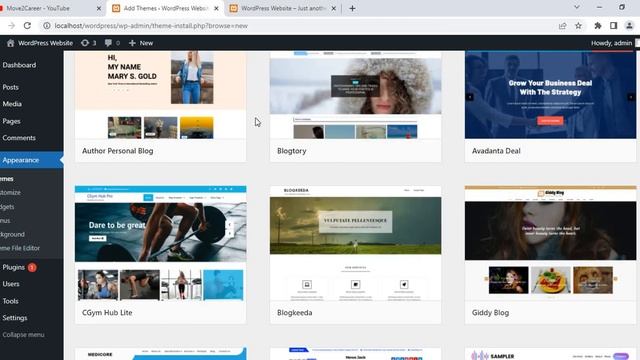Open Theme File Editor submenu item
This screenshot has height=360, width=640.
[20, 248]
